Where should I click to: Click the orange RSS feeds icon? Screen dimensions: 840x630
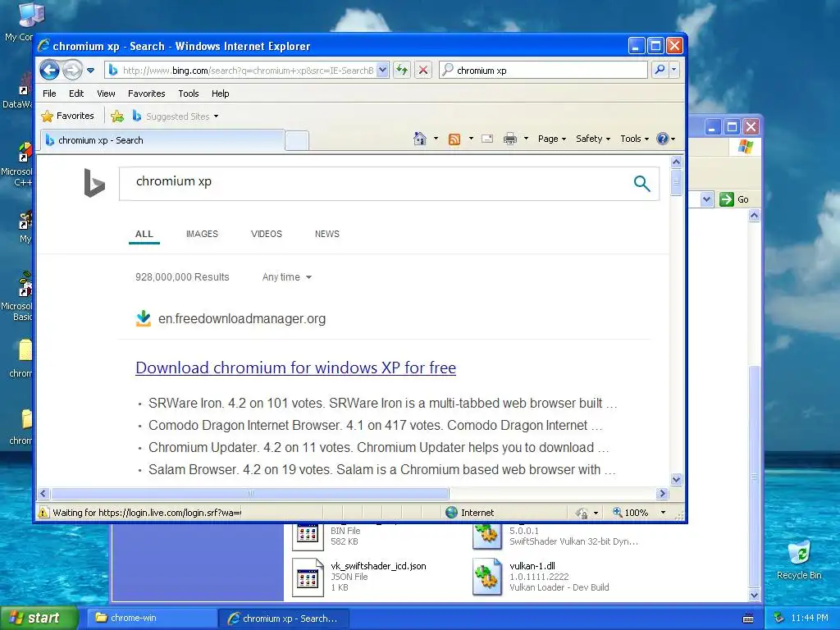(x=454, y=139)
